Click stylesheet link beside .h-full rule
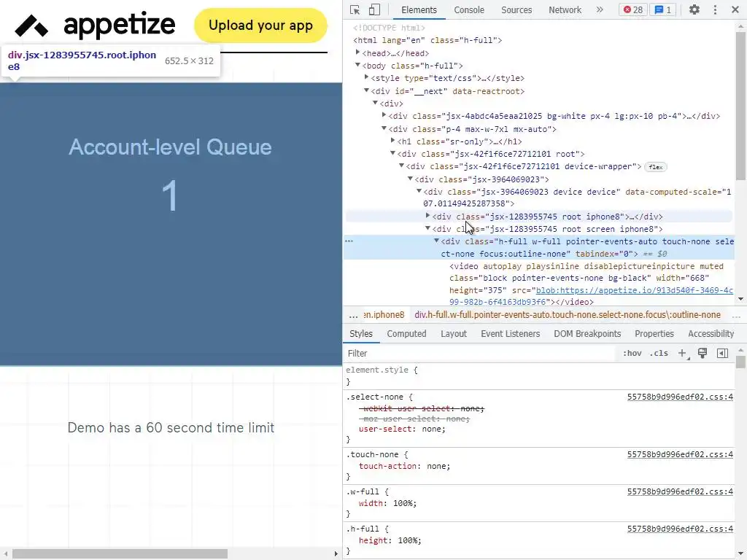This screenshot has width=747, height=560. click(680, 529)
